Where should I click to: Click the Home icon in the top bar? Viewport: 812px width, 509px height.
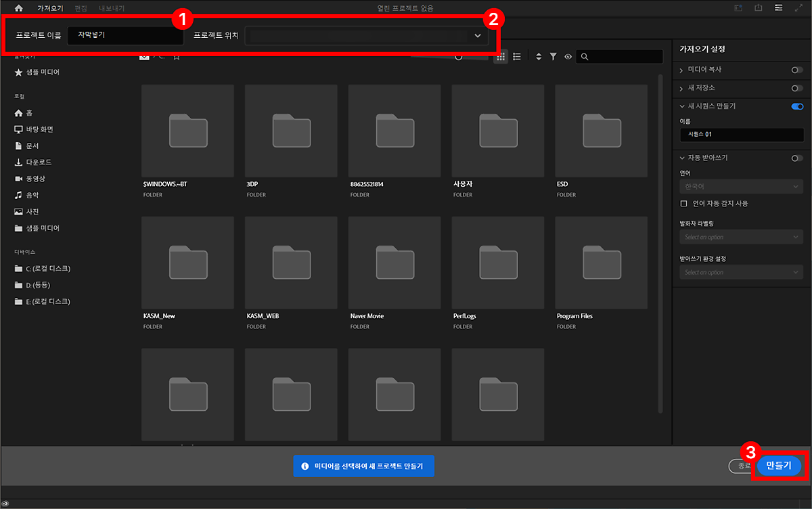tap(18, 8)
